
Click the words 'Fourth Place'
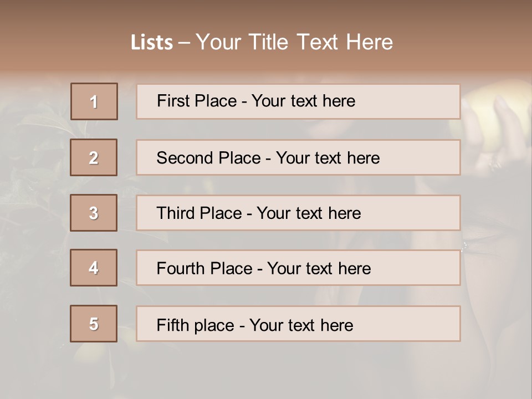(204, 268)
